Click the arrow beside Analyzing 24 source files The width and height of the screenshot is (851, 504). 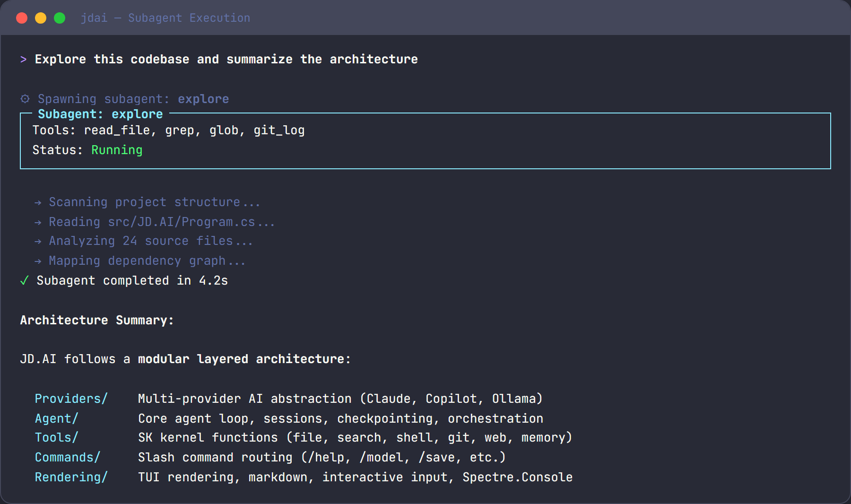(x=38, y=241)
